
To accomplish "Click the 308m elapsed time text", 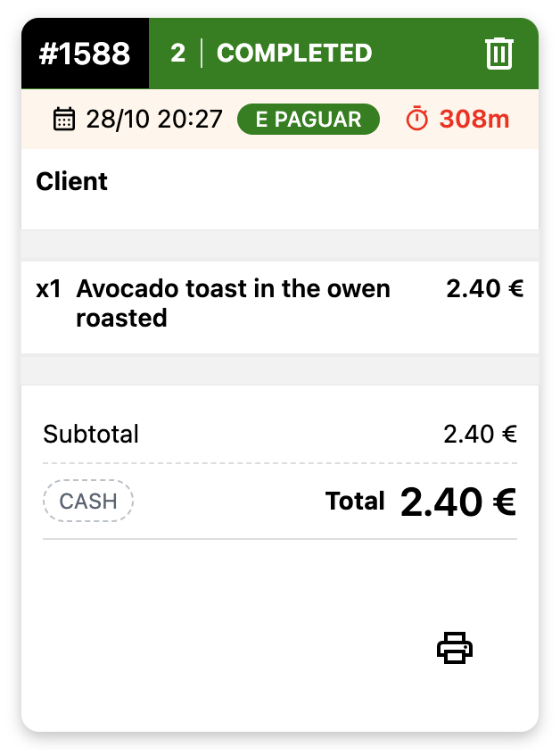I will pos(474,120).
